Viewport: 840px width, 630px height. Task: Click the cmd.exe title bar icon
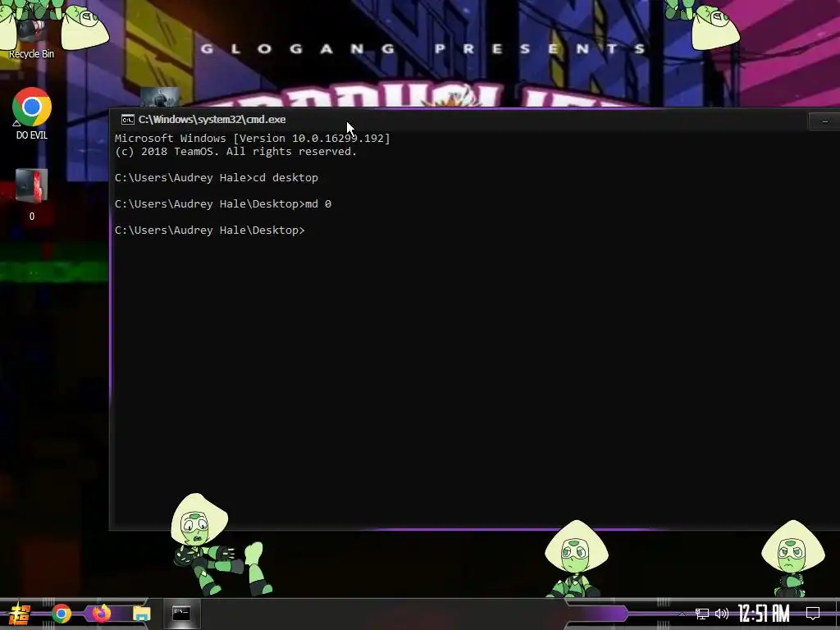[127, 120]
